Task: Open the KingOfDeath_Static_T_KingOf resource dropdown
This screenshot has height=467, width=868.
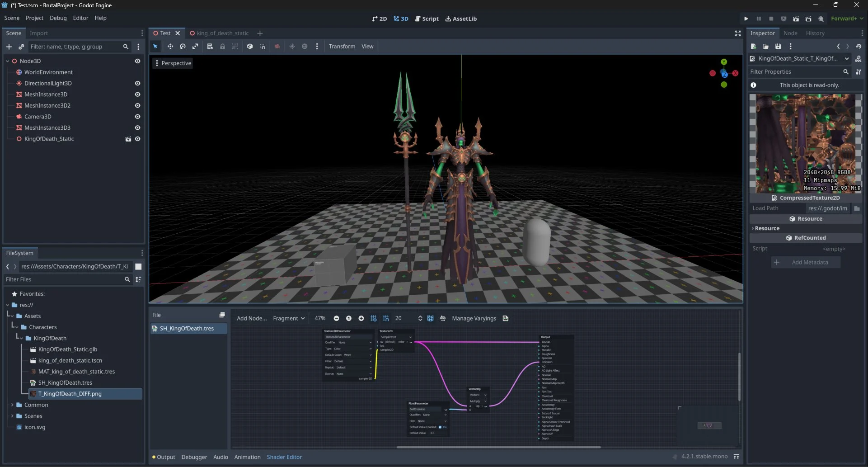Action: (x=799, y=59)
